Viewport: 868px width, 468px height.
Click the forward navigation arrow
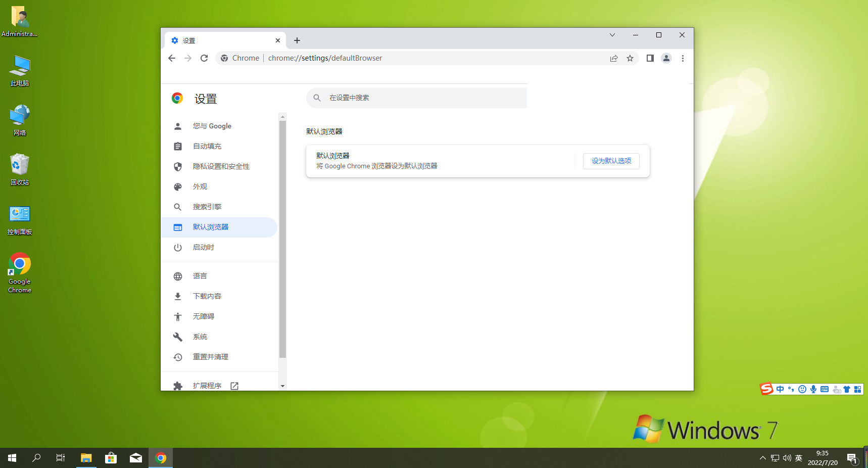(188, 58)
